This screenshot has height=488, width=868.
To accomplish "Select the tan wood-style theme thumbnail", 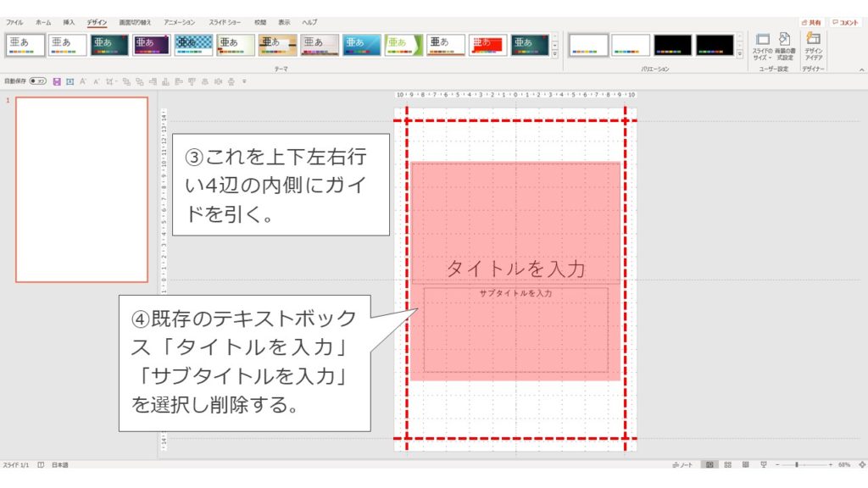I will tap(278, 46).
